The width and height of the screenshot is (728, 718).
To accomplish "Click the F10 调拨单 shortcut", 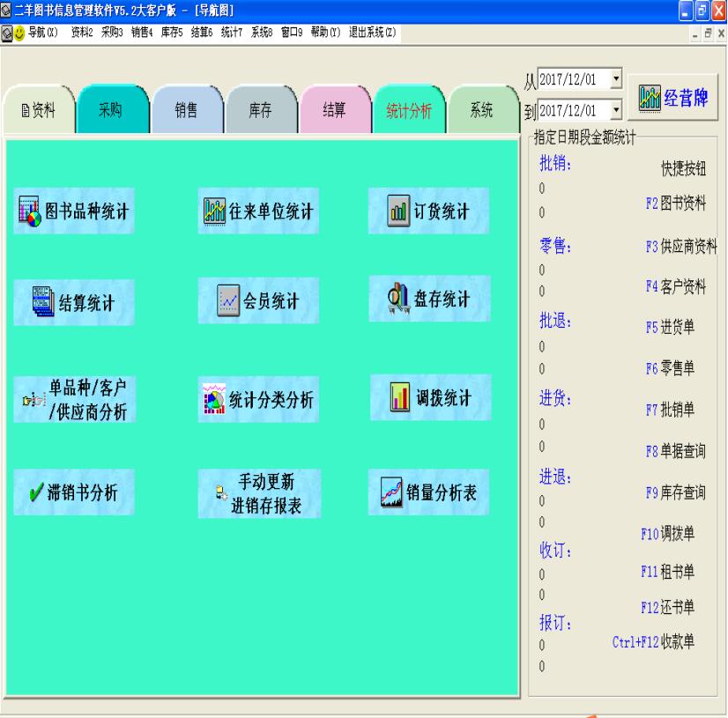I will [668, 533].
